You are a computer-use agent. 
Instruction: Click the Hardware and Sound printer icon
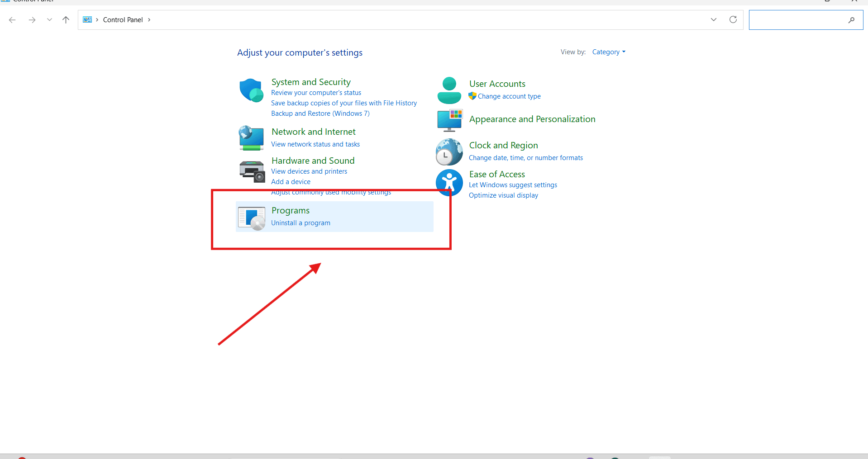(x=252, y=171)
